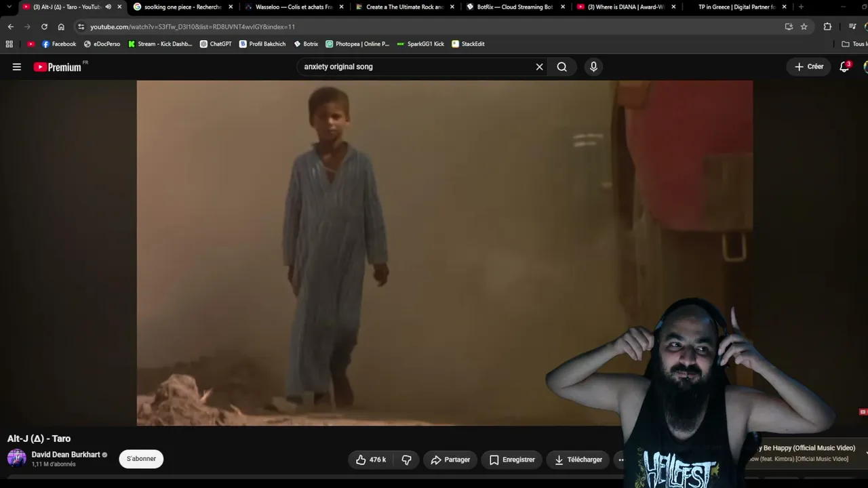Click the video title Alt-J (Δ) - Taro
The height and width of the screenshot is (488, 868).
tap(39, 439)
